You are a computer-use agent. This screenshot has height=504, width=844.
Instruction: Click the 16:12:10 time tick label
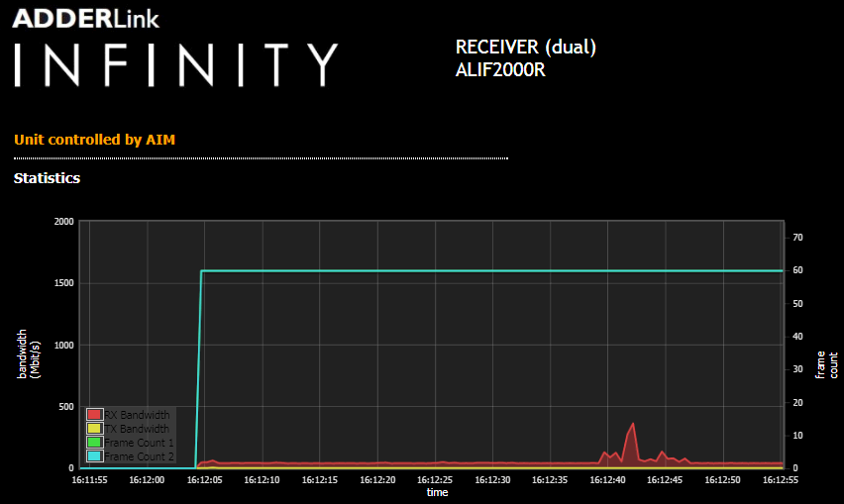[x=263, y=480]
